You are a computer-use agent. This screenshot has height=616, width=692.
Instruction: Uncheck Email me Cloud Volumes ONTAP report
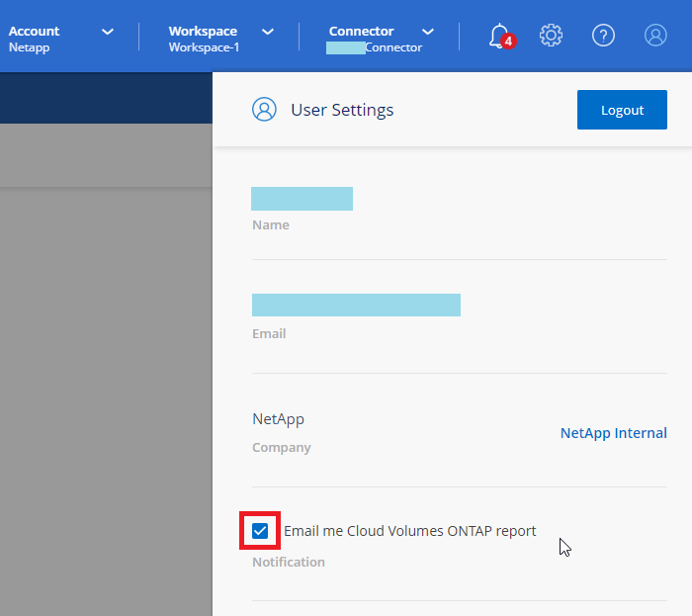click(x=261, y=531)
